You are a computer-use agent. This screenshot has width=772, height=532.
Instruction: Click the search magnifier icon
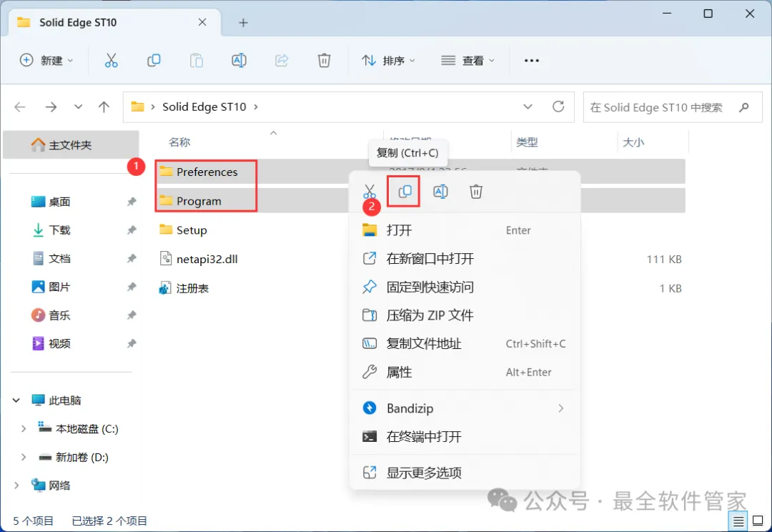744,107
